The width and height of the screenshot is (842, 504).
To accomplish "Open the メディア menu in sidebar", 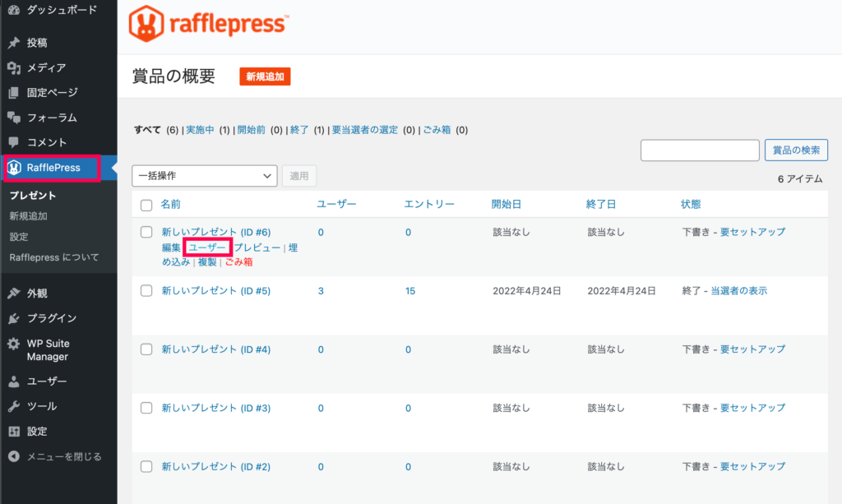I will point(46,67).
